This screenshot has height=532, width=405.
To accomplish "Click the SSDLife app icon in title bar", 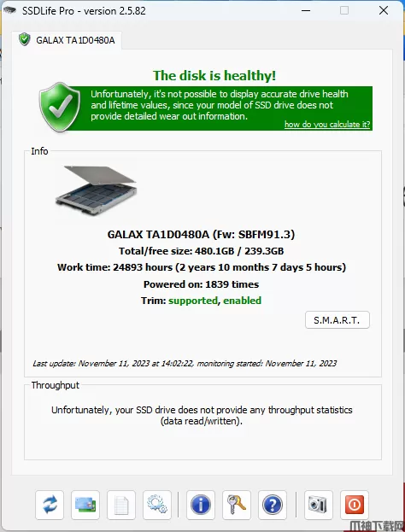I will [x=9, y=10].
